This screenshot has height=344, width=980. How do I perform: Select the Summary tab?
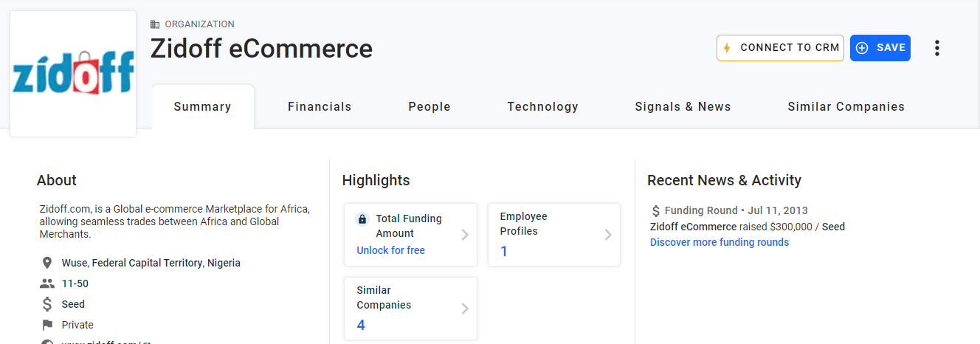[203, 107]
